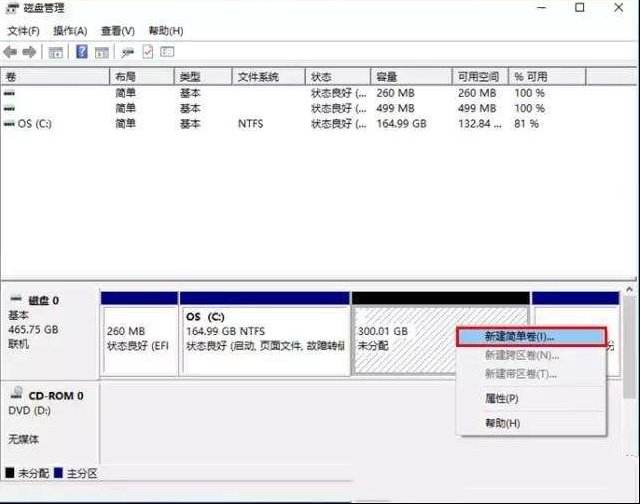Click the Disk 0 465.75 GB size text
Viewport: 640px width, 504px height.
pos(33,329)
